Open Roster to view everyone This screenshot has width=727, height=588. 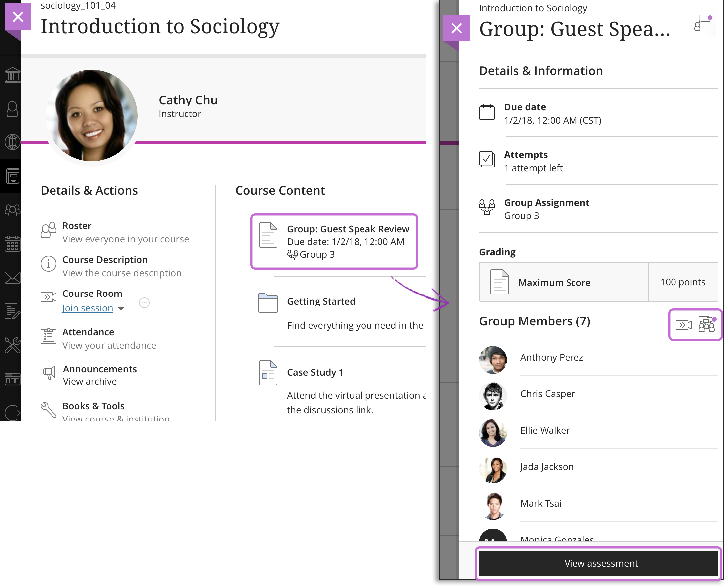point(77,226)
